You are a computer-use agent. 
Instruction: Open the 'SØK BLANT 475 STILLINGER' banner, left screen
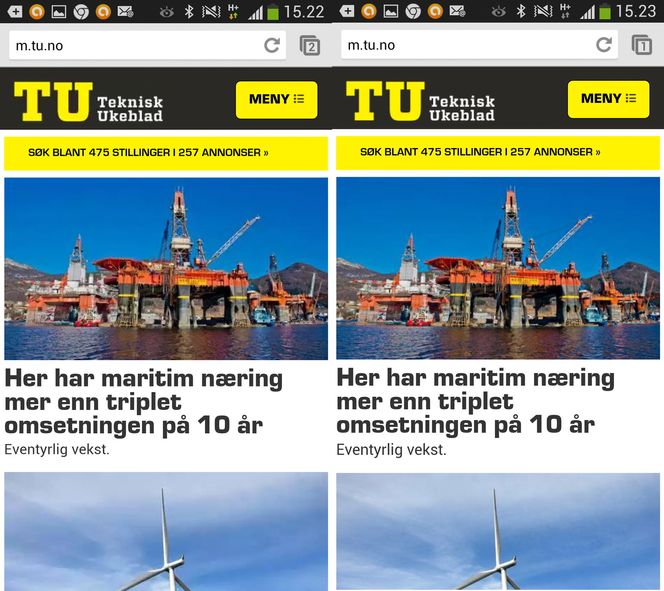[166, 153]
